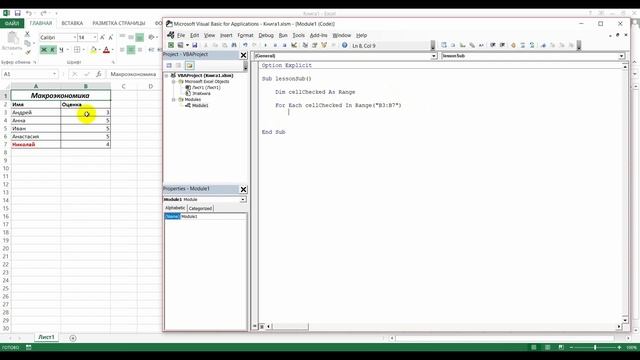Add new sheet with plus button

(73, 338)
